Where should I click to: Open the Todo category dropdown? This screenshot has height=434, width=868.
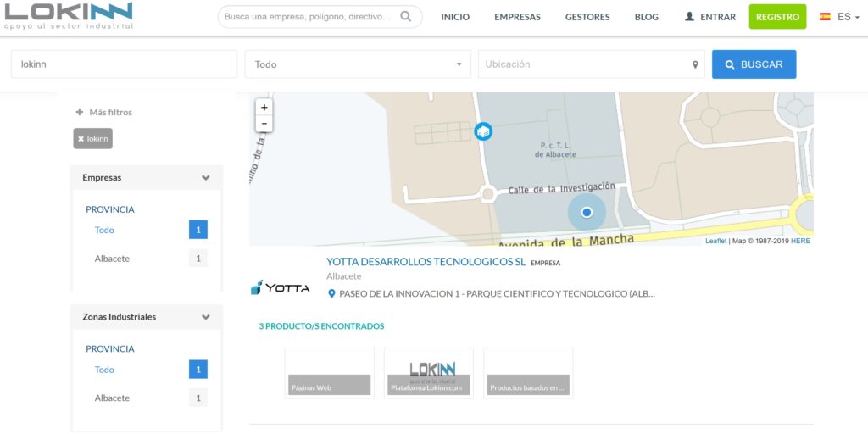[x=358, y=64]
